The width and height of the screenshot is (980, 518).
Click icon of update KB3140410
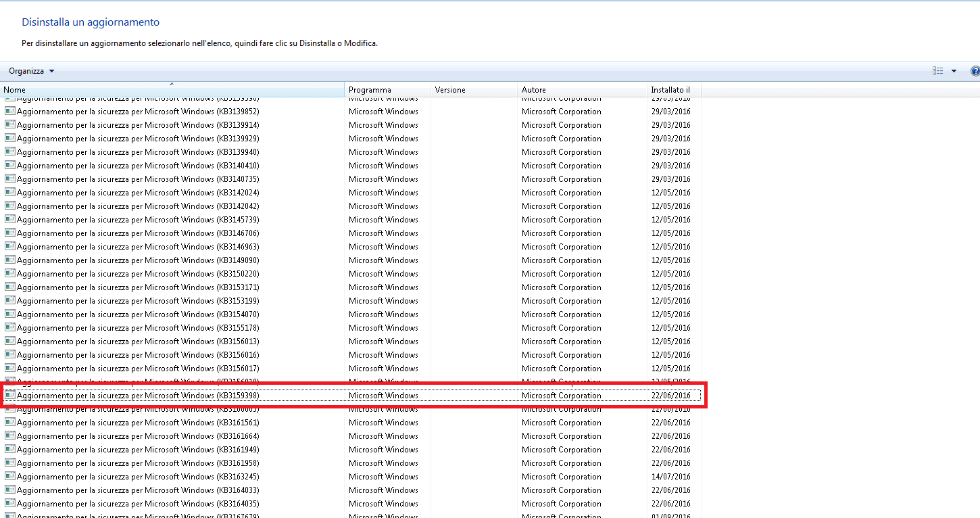[10, 166]
